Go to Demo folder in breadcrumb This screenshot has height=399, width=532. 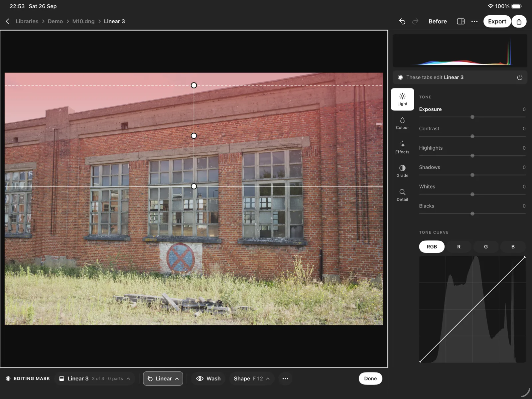click(x=55, y=21)
